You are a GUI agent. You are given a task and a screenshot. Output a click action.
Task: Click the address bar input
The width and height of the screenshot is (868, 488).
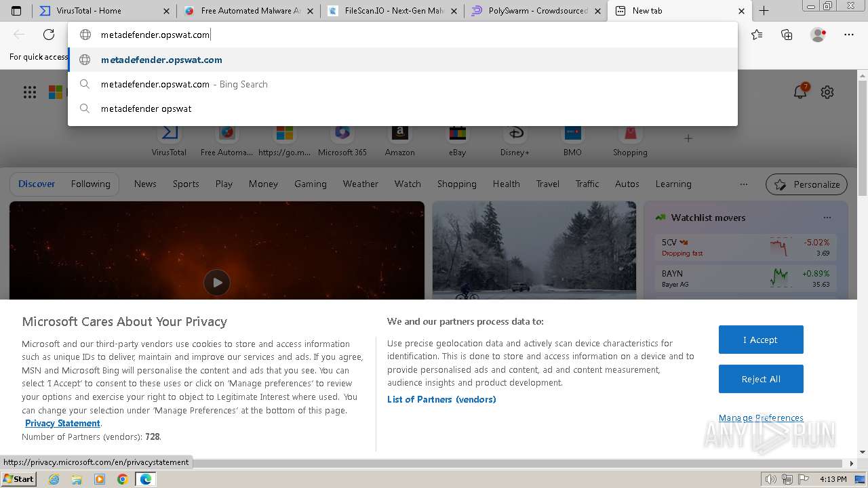403,35
